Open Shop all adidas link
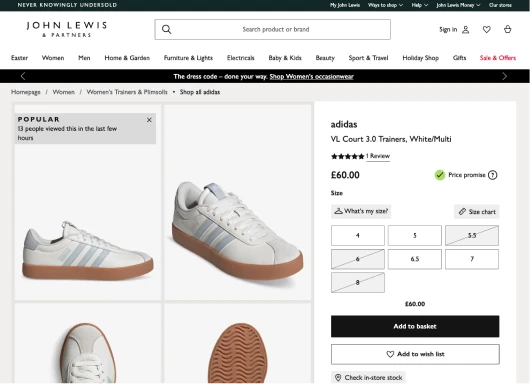Screen dimensions: 530x384 point(200,92)
